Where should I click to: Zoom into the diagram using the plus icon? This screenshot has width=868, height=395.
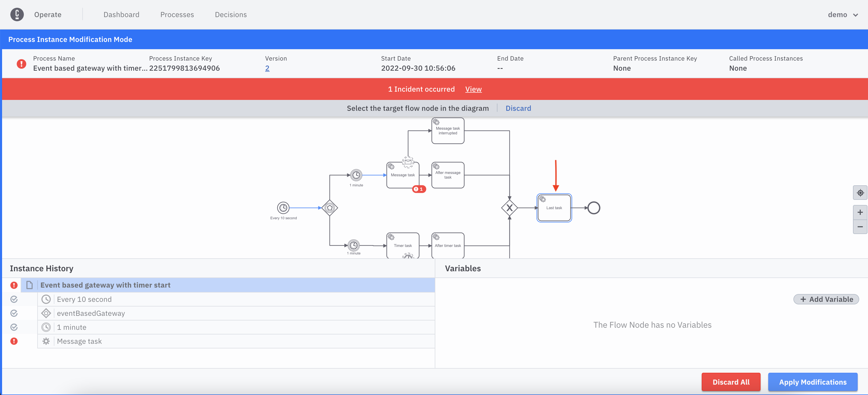click(x=860, y=212)
